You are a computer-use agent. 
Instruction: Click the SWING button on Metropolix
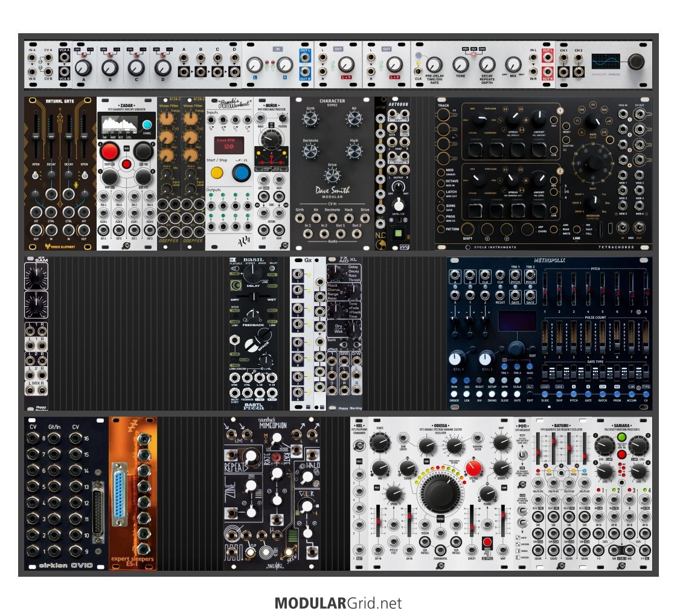492,394
